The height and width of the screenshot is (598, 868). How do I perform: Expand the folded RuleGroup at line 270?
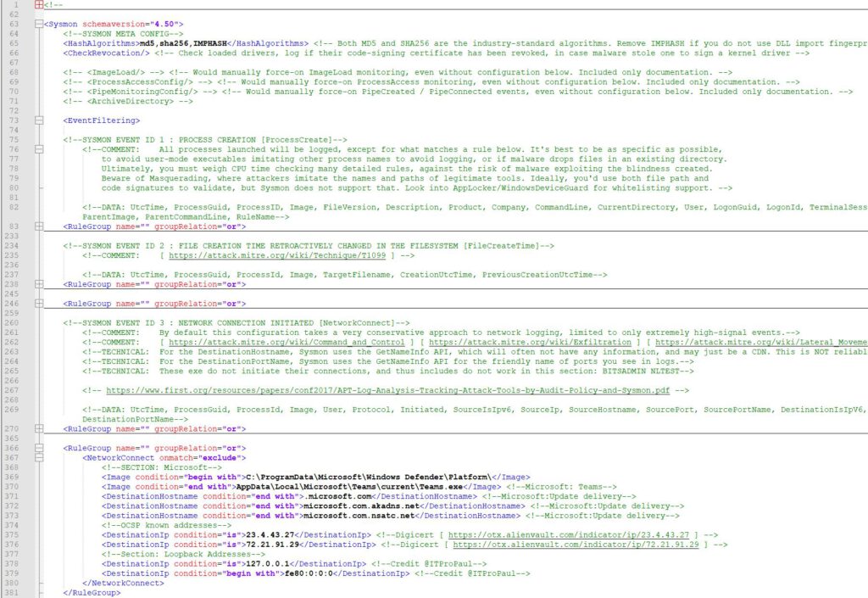38,428
